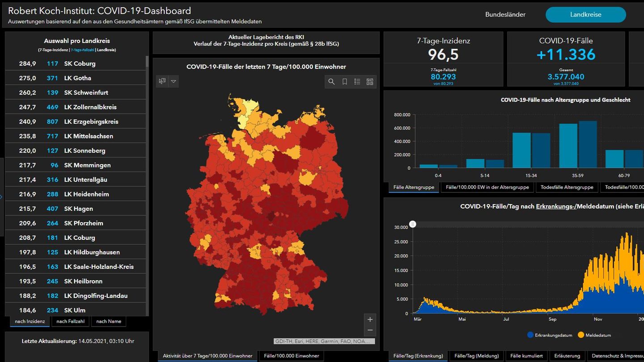Sort list using nach Fallzahl tab
The width and height of the screenshot is (644, 362).
tap(71, 321)
